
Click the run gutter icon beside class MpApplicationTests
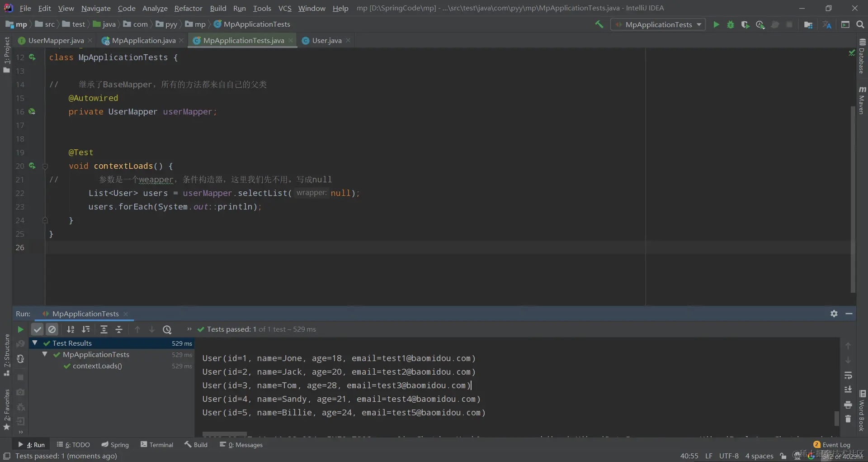coord(32,57)
